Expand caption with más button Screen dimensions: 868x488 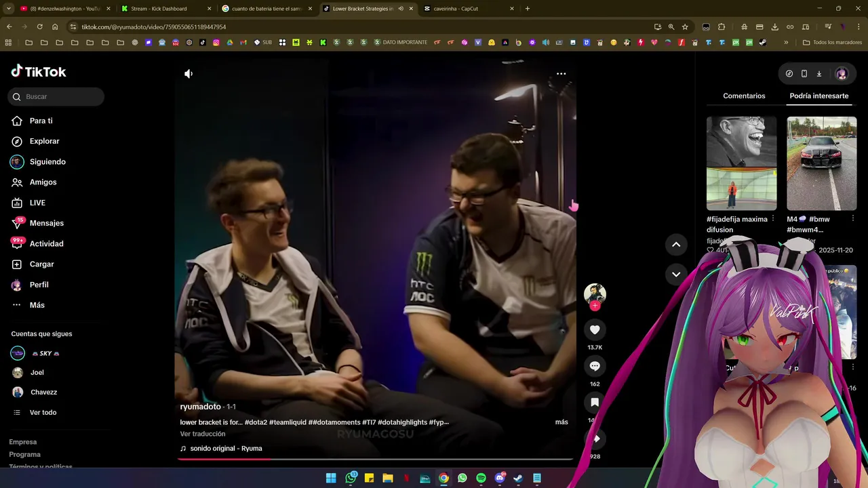(561, 422)
